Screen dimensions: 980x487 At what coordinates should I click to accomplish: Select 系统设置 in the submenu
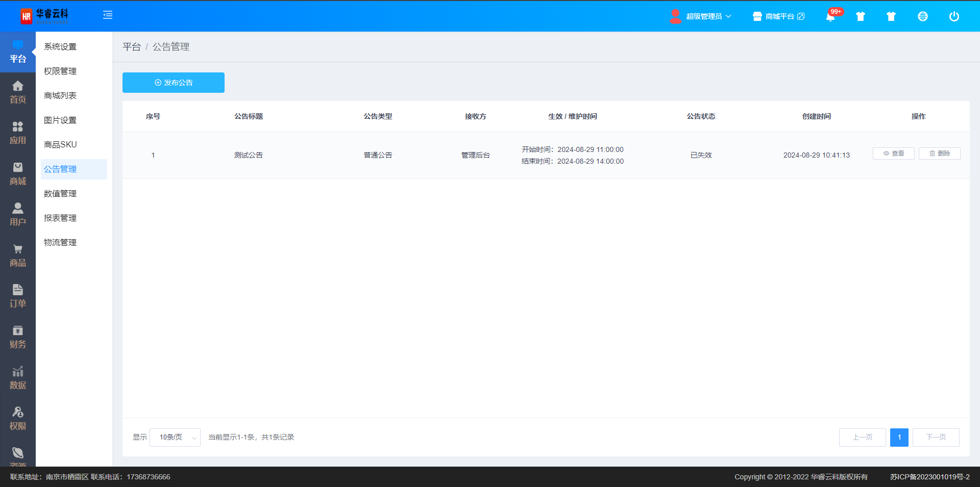[x=60, y=47]
